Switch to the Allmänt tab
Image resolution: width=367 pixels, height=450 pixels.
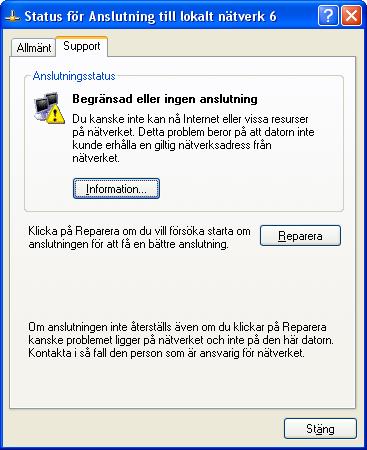tap(33, 48)
